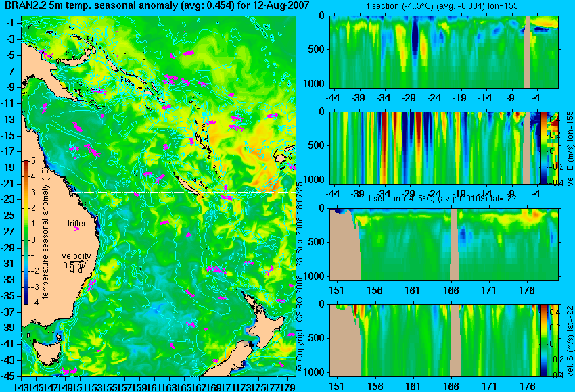Viewport: 575px width, 392px height.
Task: Click the '176' tick under bottom velocity section
Action: (x=528, y=387)
